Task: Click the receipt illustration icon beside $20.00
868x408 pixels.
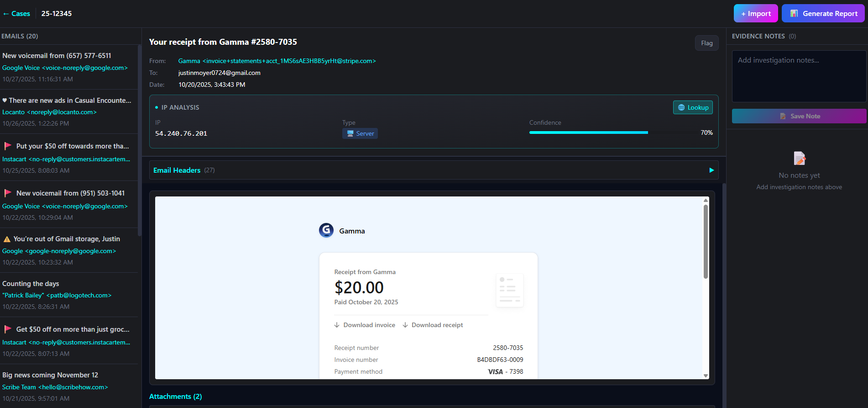Action: (509, 290)
